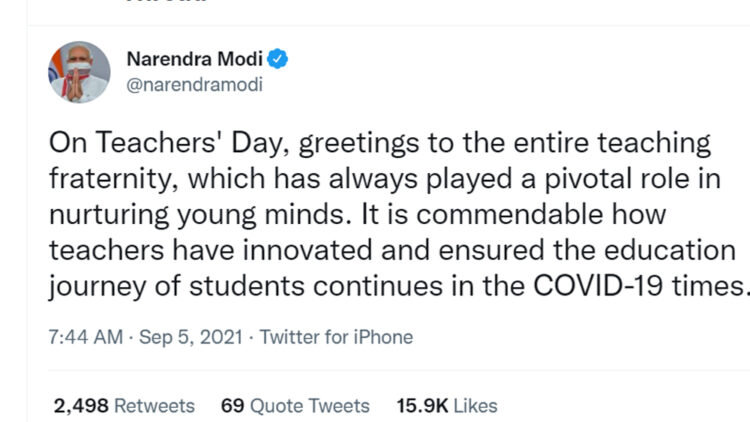This screenshot has width=750, height=422.
Task: Click the 7:44 AM timestamp
Action: [86, 337]
